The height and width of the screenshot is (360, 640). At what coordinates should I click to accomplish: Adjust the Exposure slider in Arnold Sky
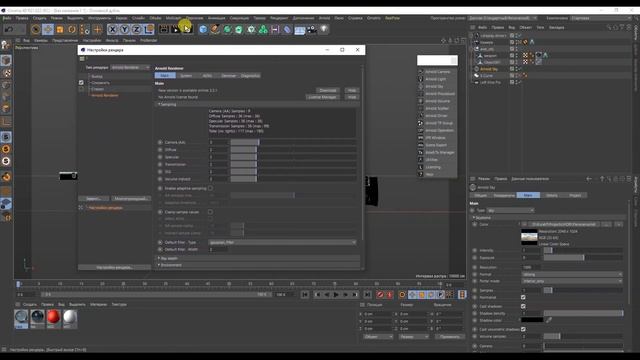(x=583, y=258)
